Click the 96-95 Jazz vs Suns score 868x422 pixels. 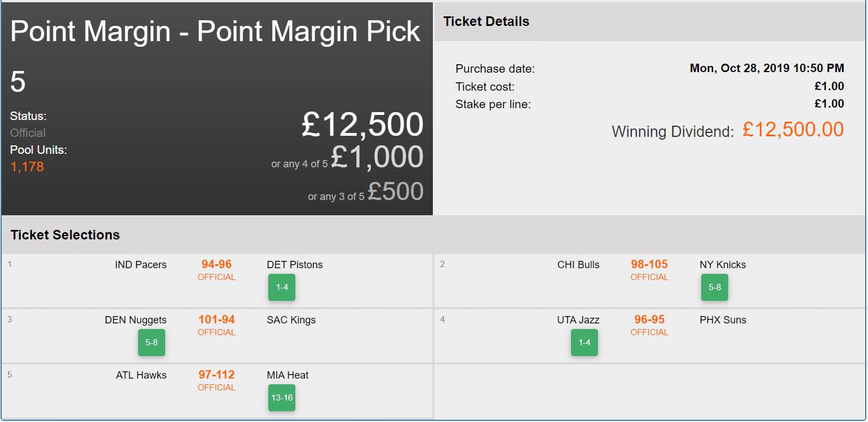coord(649,319)
